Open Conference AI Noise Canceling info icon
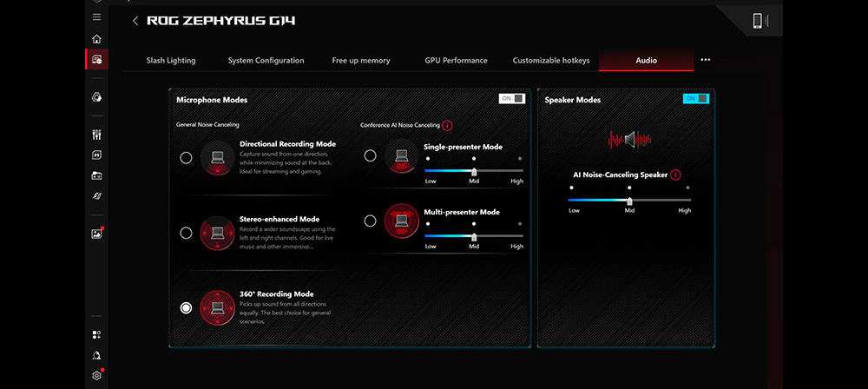868x389 pixels. tap(447, 125)
